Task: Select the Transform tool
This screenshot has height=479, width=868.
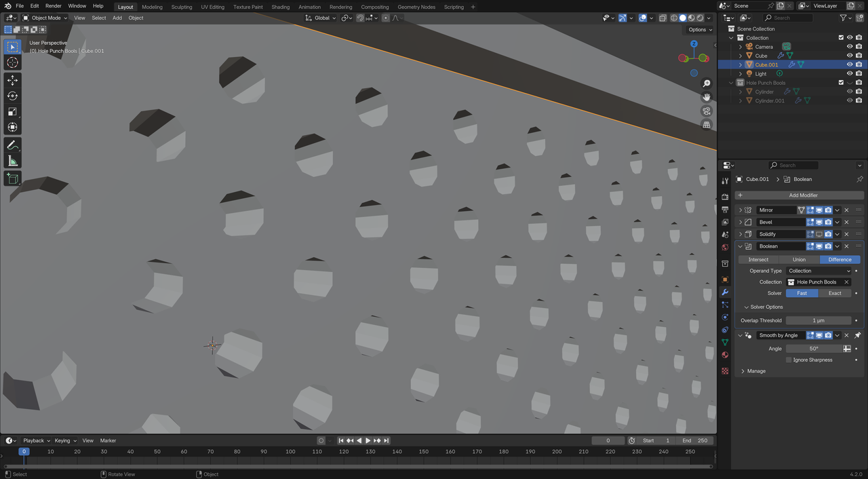Action: click(x=12, y=127)
